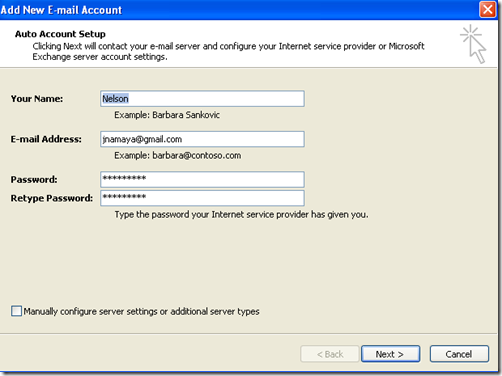Click the password hint about Internet service provider

[242, 214]
